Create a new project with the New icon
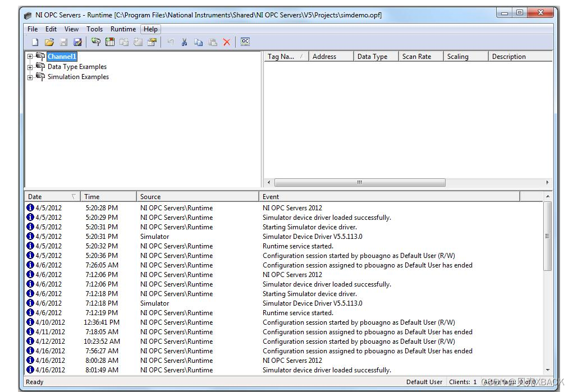 [x=35, y=42]
